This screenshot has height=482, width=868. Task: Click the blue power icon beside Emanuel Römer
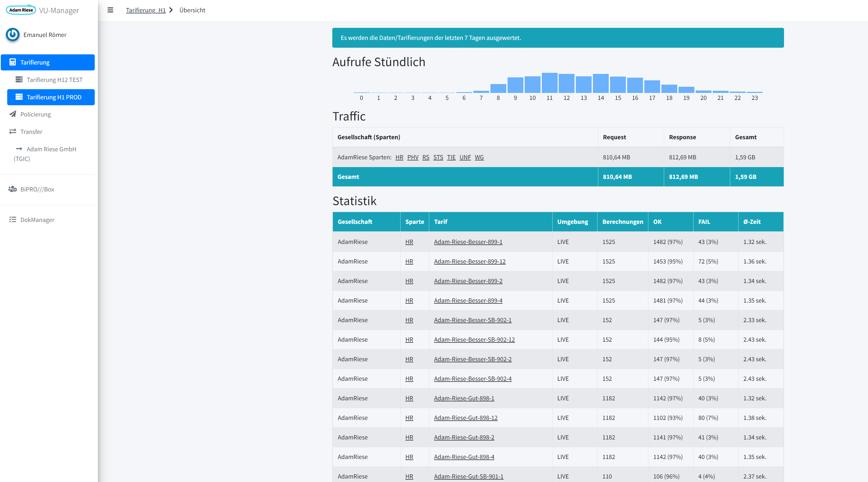coord(13,34)
